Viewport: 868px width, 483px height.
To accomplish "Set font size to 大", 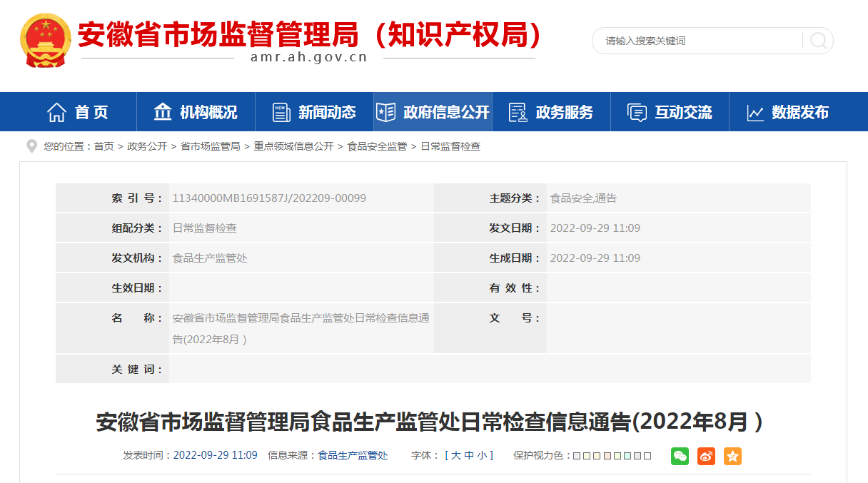I will [x=455, y=455].
